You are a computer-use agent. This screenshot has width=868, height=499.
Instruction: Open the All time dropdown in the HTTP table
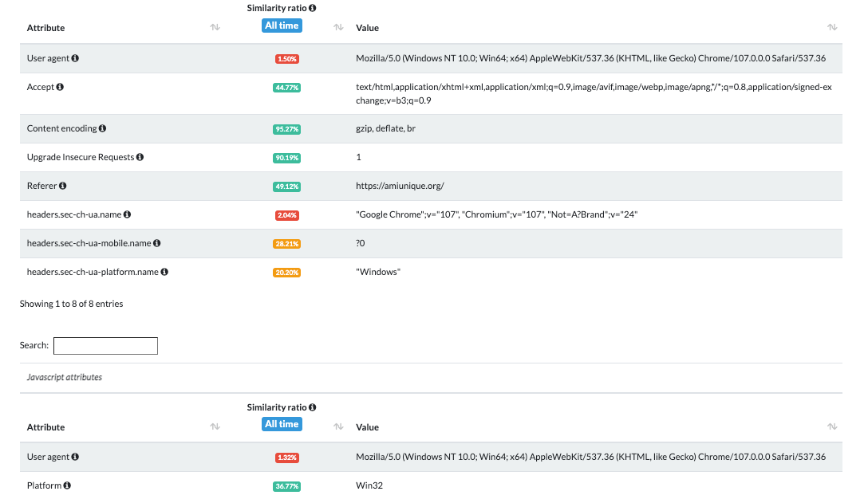coord(282,25)
